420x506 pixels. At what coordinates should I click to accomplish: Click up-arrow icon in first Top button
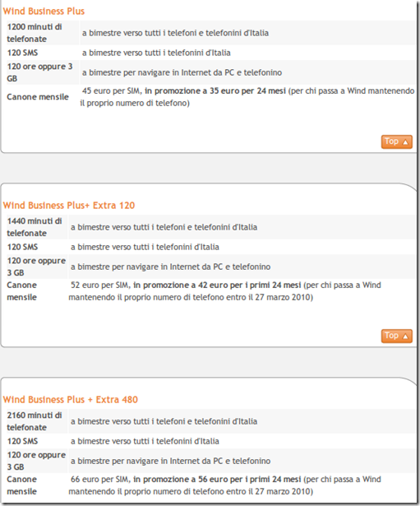click(x=405, y=142)
